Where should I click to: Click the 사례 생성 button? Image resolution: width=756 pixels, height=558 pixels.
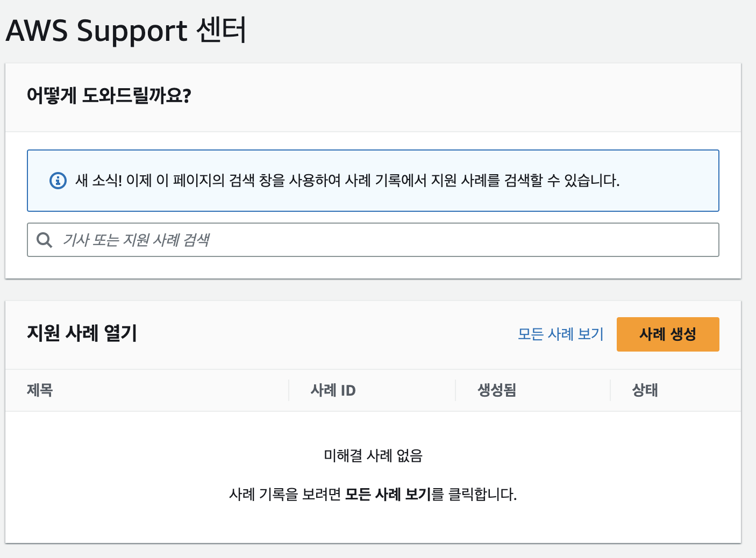[x=668, y=334]
